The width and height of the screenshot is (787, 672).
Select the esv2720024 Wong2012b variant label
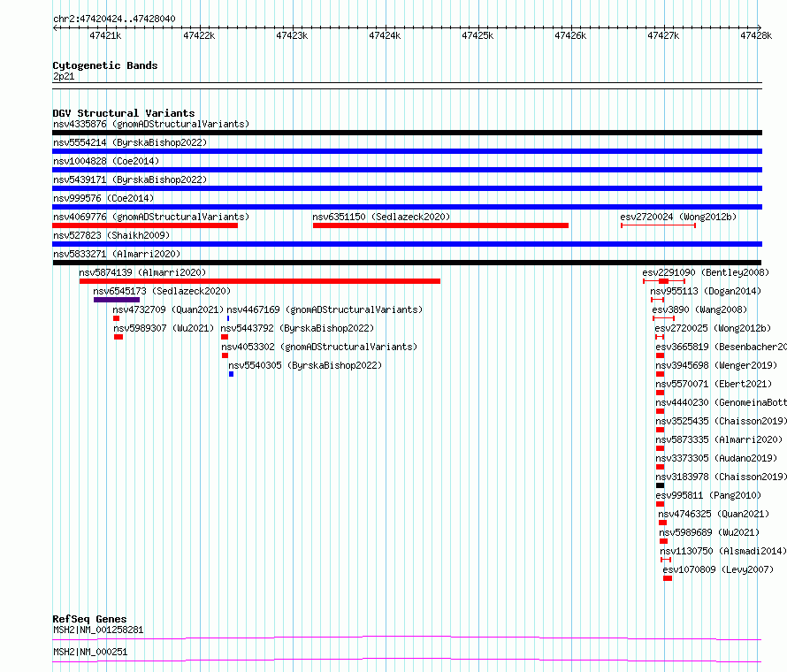(678, 217)
